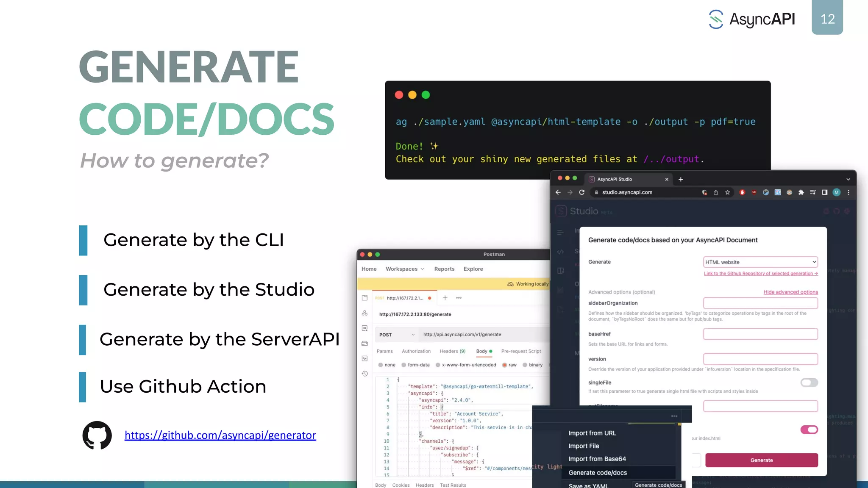The width and height of the screenshot is (868, 488).
Task: Open the Generate HTML website dropdown
Action: (760, 262)
